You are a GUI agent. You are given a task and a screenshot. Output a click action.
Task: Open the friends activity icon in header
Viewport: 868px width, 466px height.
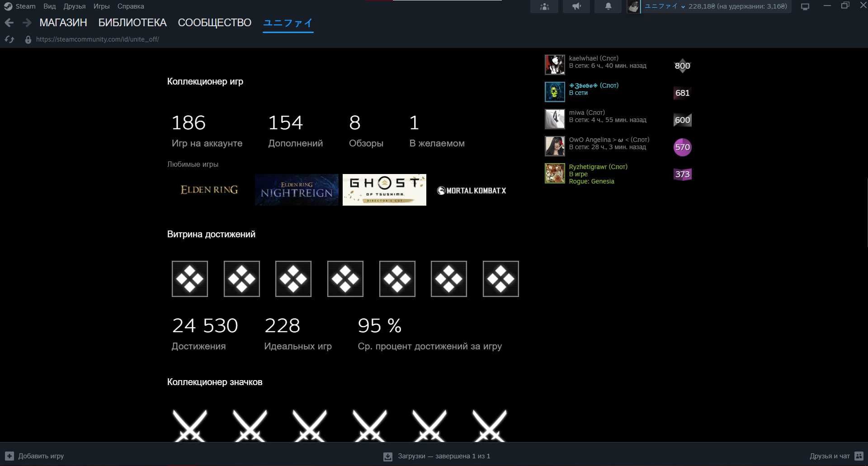click(x=544, y=6)
